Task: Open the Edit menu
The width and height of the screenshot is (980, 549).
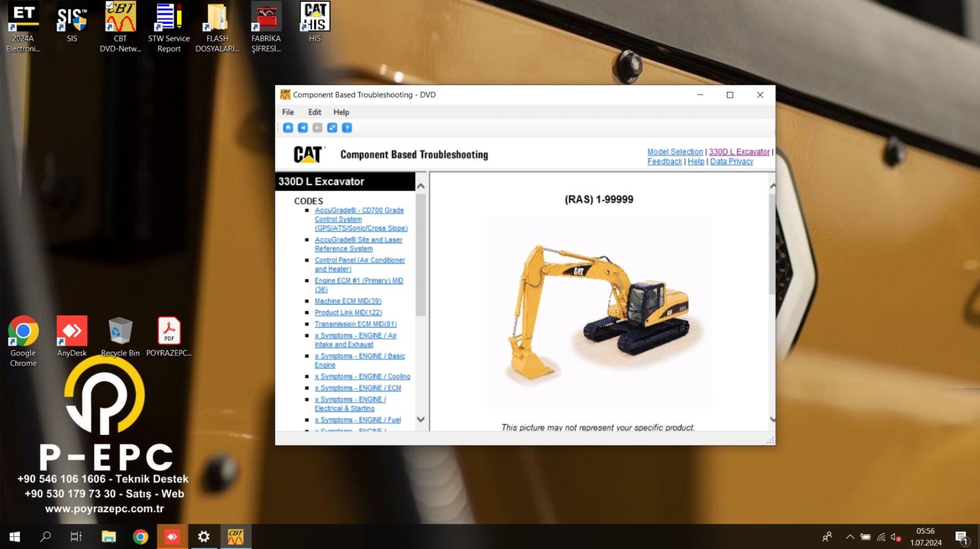Action: 315,112
